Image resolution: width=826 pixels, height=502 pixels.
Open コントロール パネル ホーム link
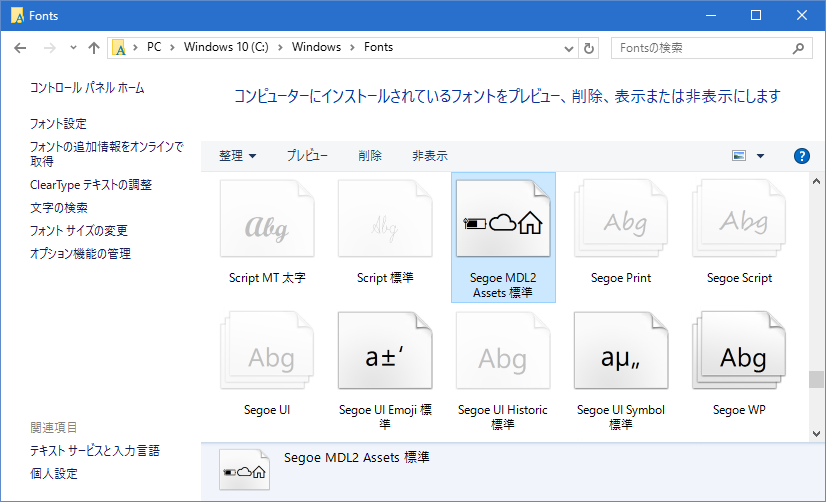pyautogui.click(x=87, y=87)
